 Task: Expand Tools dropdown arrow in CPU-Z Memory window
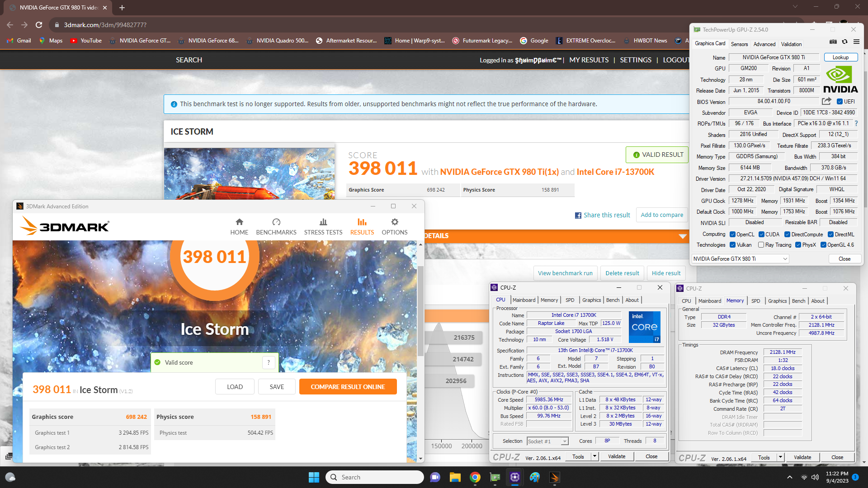[x=780, y=457]
